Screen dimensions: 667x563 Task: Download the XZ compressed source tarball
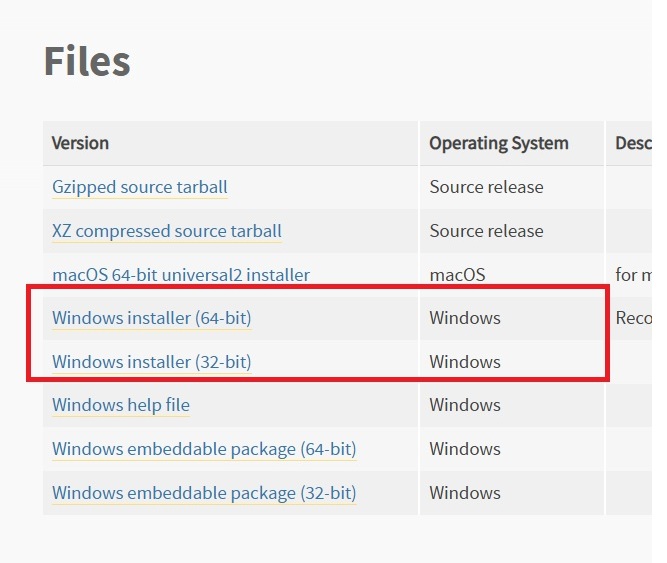(166, 231)
